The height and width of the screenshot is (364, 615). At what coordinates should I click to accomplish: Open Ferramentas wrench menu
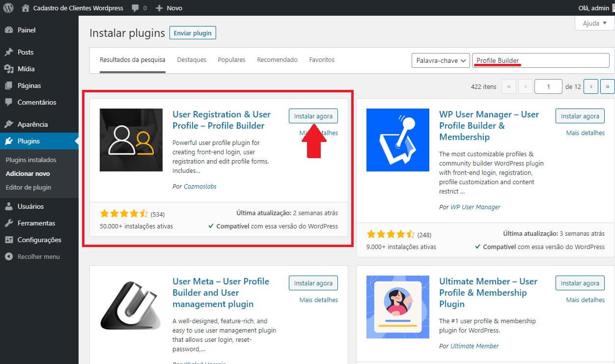(x=8, y=223)
